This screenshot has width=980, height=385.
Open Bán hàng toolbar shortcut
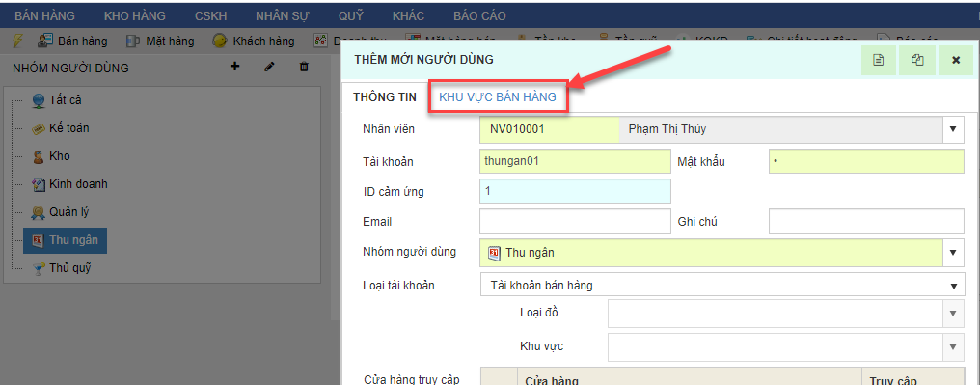coord(72,41)
